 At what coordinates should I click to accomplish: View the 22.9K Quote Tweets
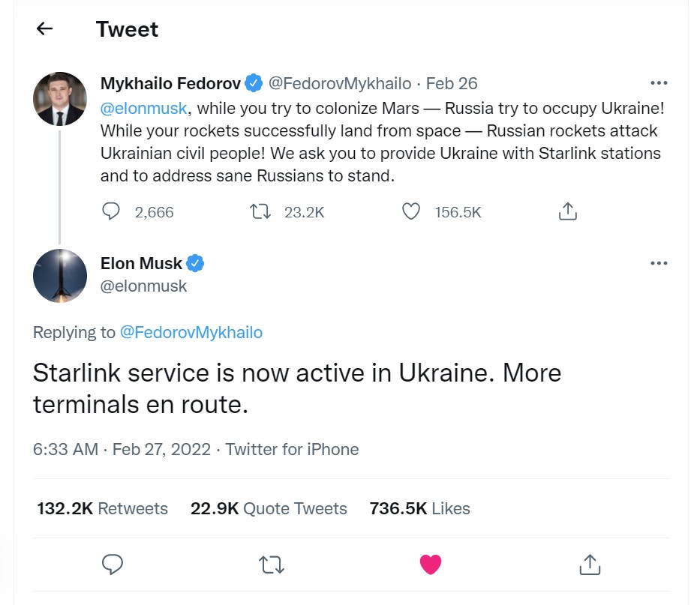tap(269, 508)
